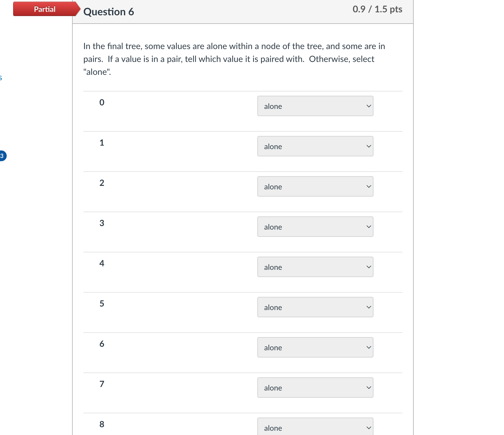Open the dropdown for value 0
The width and height of the screenshot is (504, 435).
click(x=315, y=106)
